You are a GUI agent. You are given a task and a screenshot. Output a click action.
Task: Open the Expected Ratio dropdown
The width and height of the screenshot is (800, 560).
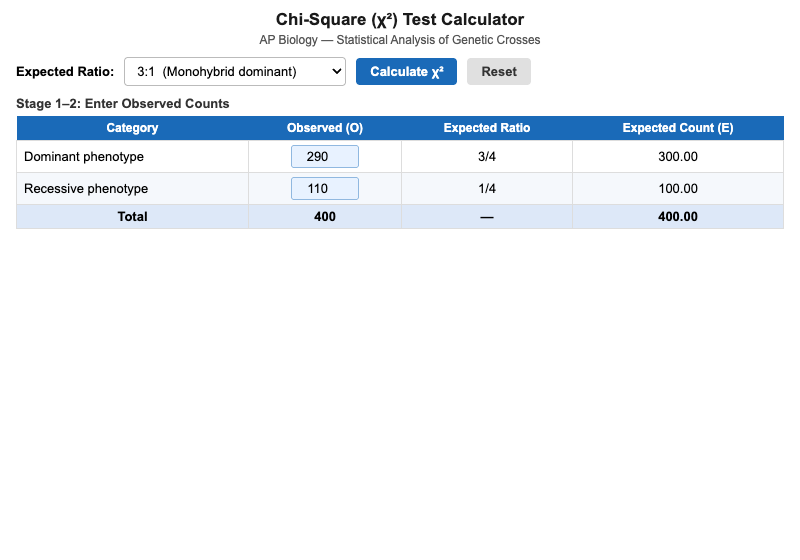click(234, 72)
